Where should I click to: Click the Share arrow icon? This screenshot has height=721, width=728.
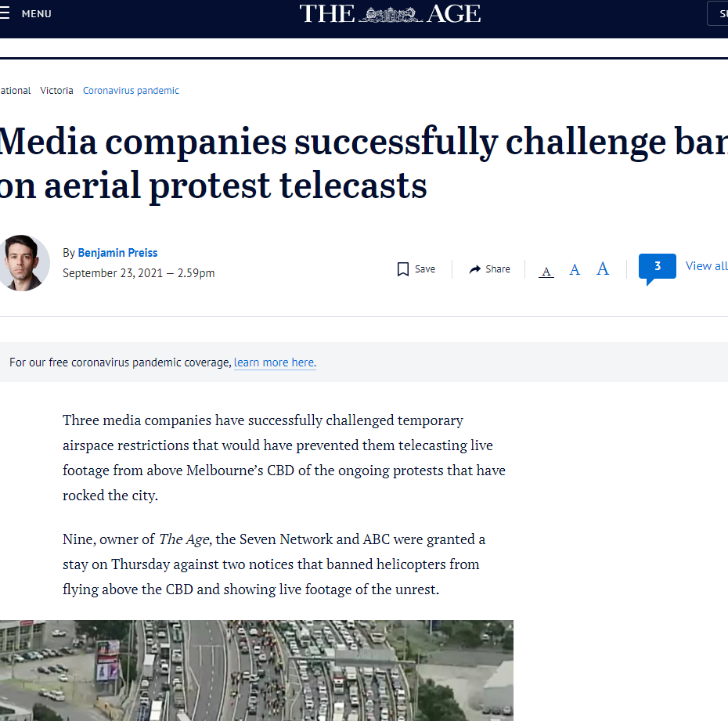tap(474, 269)
